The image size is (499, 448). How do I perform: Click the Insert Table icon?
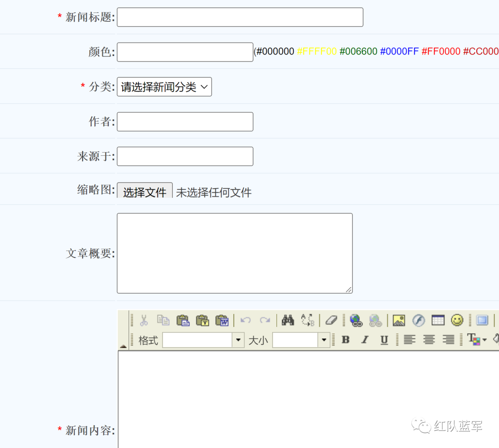click(438, 320)
